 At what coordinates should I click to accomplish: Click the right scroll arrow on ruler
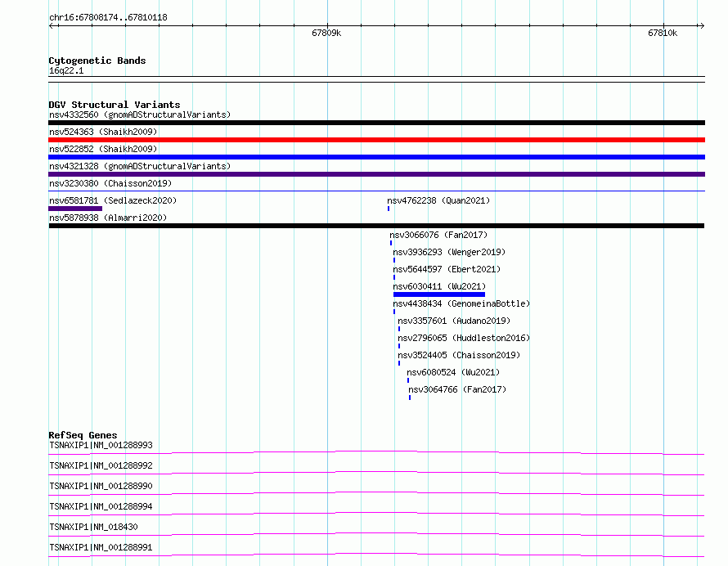[702, 26]
